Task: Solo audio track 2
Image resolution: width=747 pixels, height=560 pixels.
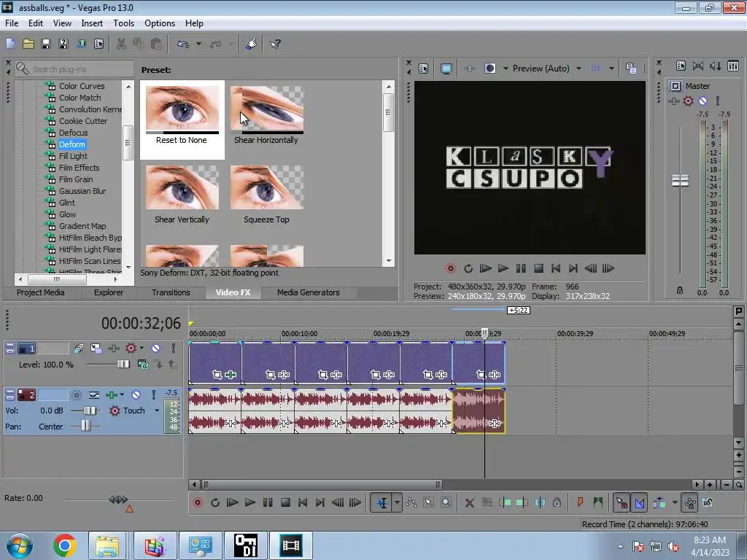Action: 153,394
